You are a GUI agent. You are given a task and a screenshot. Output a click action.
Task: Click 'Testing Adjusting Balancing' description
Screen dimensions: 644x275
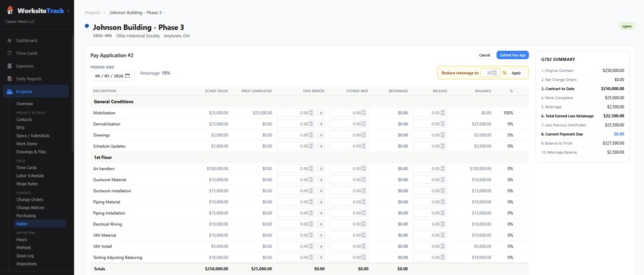coord(118,258)
